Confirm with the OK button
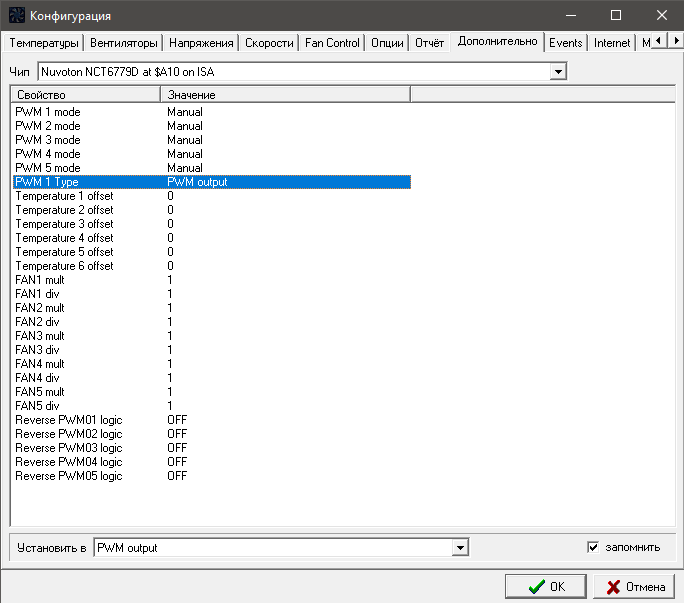The height and width of the screenshot is (603, 684). (x=546, y=586)
